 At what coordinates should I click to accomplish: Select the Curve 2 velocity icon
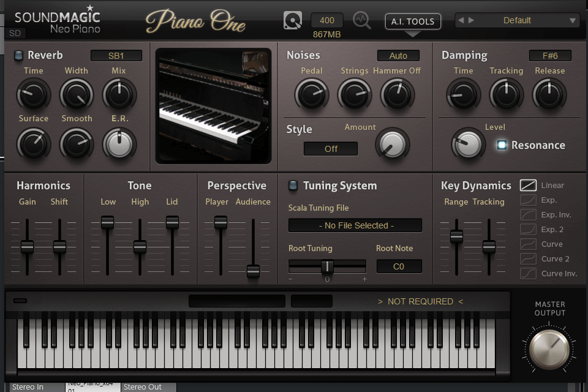(528, 259)
